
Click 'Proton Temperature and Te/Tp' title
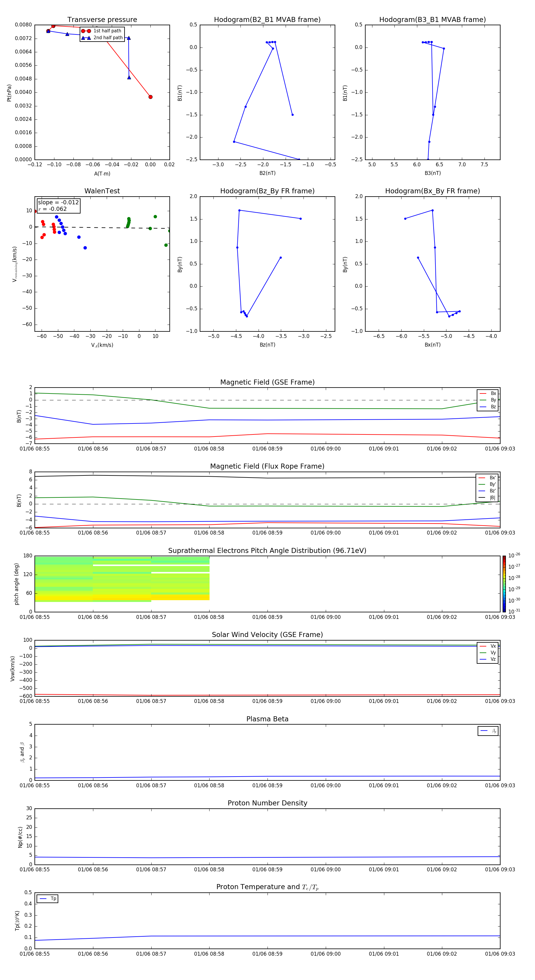(x=267, y=887)
